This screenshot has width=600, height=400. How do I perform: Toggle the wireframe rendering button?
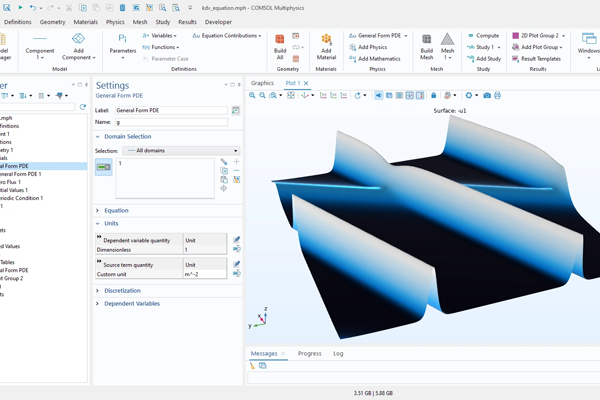click(x=399, y=95)
